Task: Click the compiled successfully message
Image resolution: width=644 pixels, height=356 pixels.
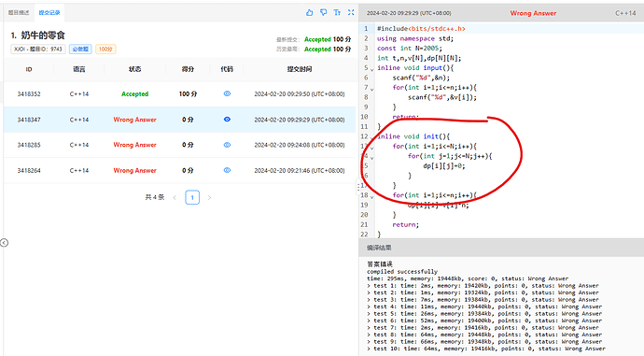Action: 402,272
